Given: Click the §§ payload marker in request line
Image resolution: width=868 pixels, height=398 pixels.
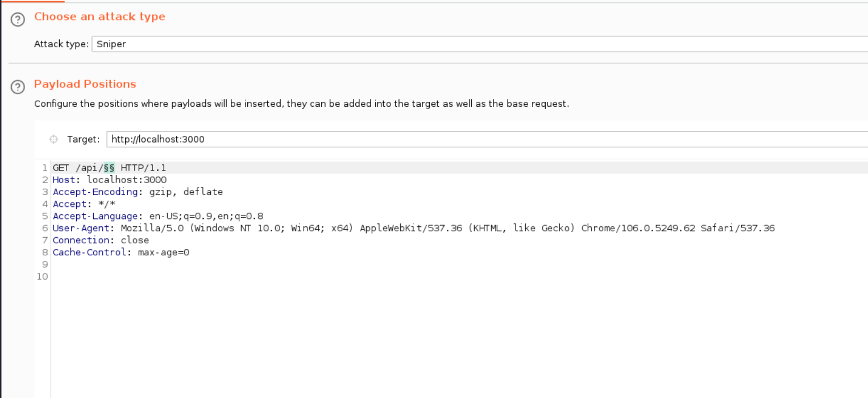Looking at the screenshot, I should [x=109, y=168].
